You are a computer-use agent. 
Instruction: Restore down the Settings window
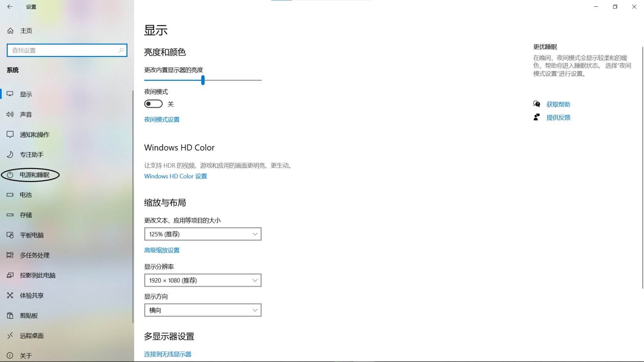pyautogui.click(x=615, y=7)
